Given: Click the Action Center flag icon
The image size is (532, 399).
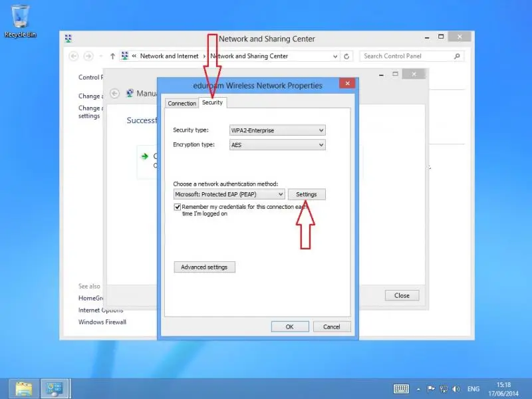Looking at the screenshot, I should (430, 388).
